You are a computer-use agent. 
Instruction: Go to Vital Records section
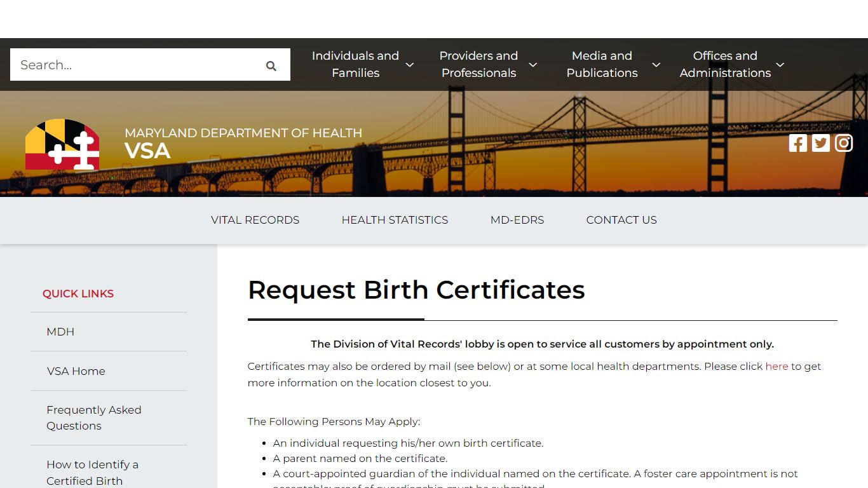[x=255, y=220]
